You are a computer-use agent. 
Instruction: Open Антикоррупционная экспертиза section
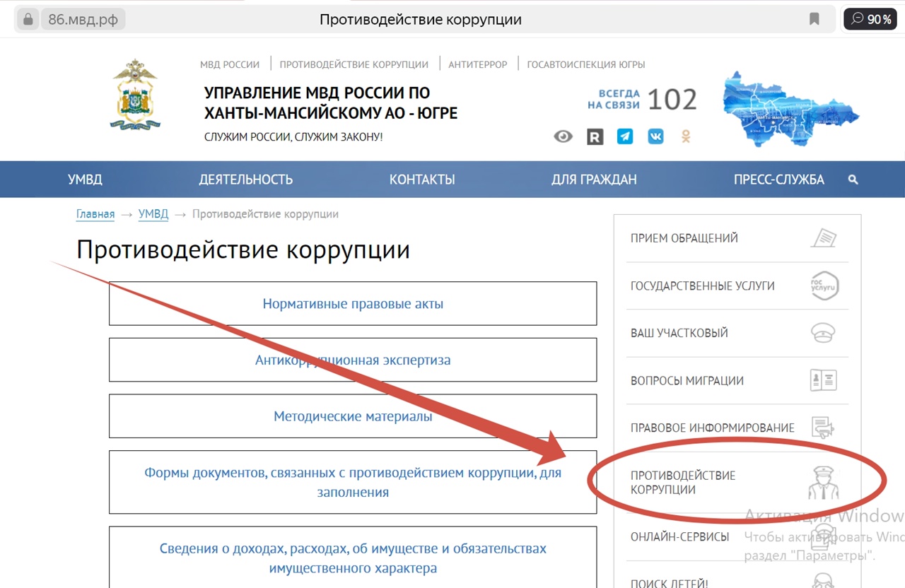[x=353, y=360]
